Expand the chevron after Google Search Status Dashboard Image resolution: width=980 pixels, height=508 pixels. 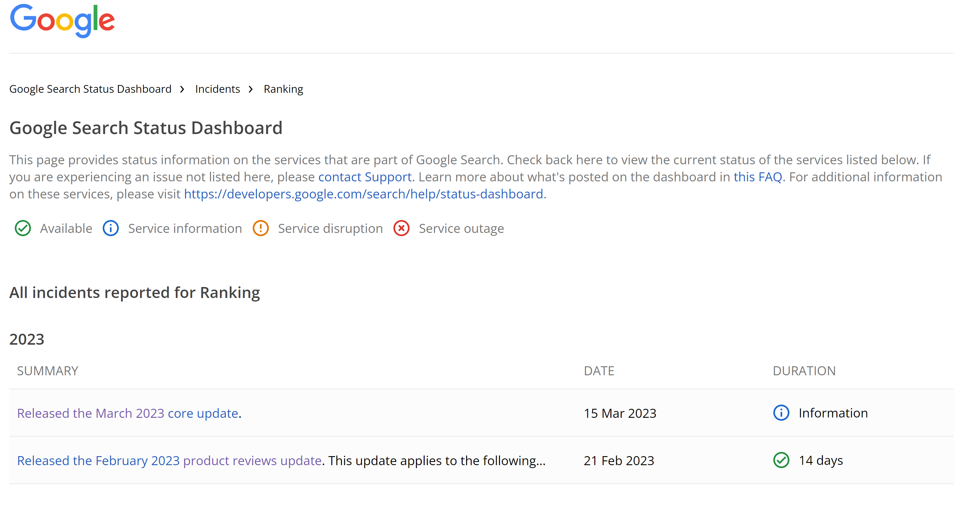pos(182,89)
